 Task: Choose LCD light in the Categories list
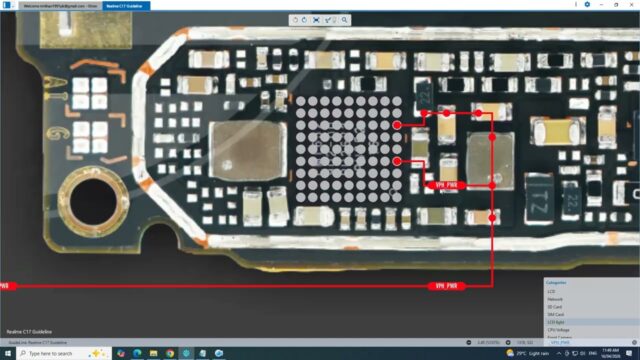click(x=592, y=322)
